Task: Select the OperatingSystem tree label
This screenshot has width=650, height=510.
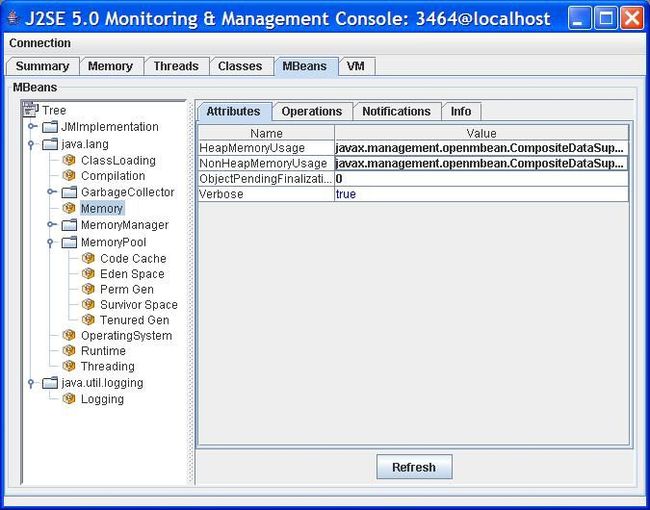Action: tap(126, 335)
